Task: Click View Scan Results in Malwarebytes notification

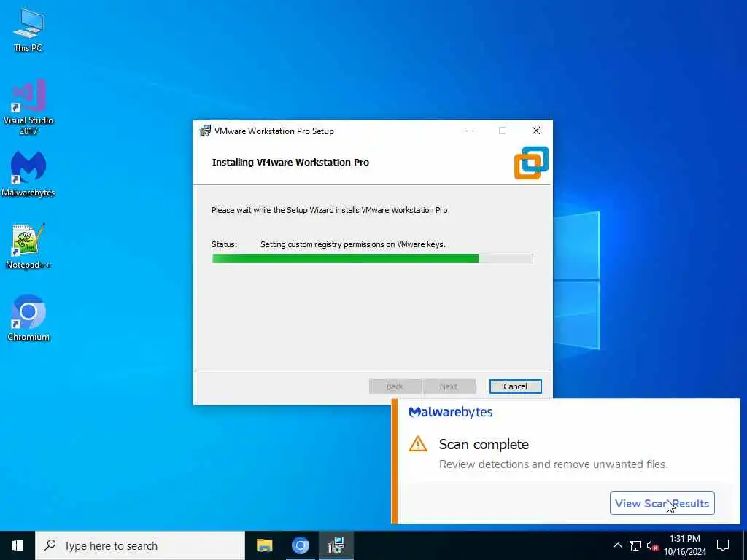Action: [662, 503]
